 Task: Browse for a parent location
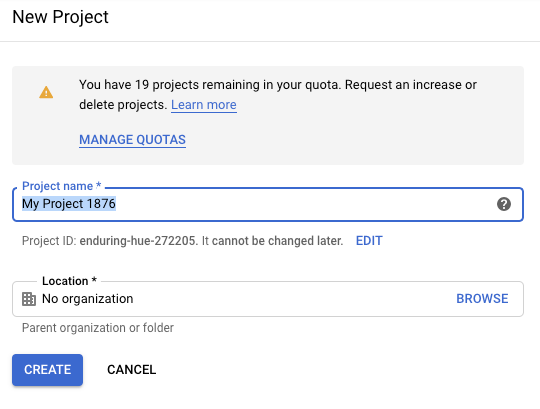click(x=482, y=298)
